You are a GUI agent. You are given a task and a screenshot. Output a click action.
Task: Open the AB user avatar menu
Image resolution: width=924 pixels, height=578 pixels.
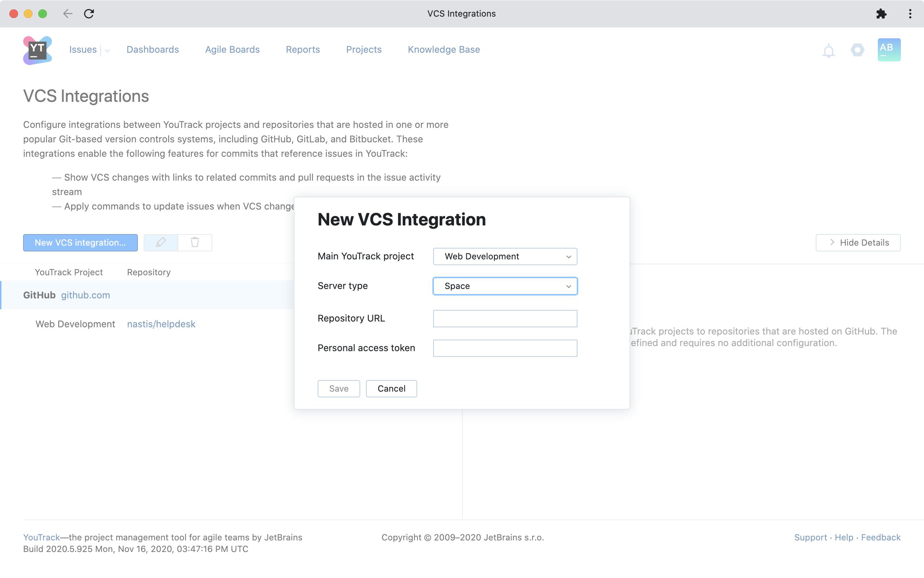(x=889, y=50)
